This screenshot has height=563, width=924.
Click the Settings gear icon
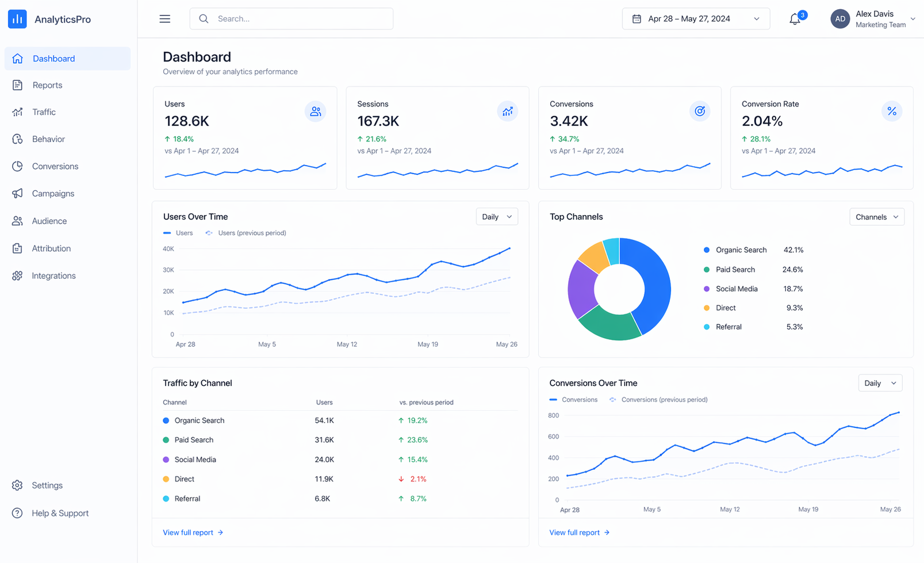17,485
